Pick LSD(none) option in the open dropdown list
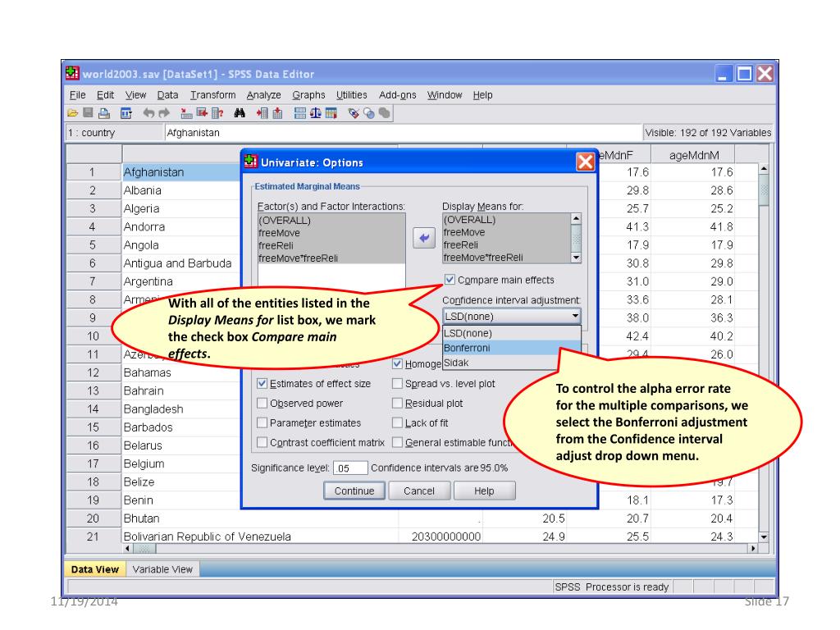 [512, 333]
